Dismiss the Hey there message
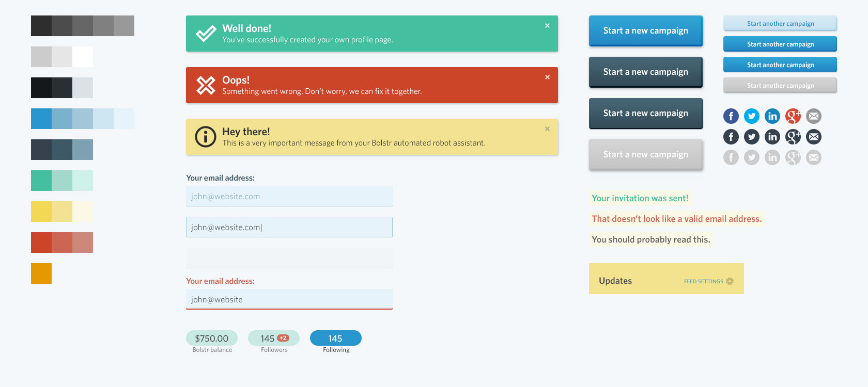The width and height of the screenshot is (868, 387). [x=547, y=128]
